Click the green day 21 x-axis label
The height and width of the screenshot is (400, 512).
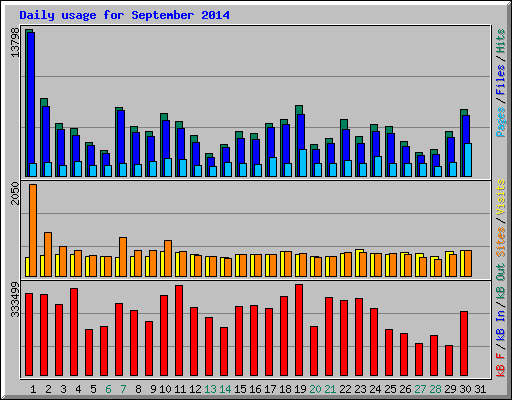pyautogui.click(x=330, y=389)
